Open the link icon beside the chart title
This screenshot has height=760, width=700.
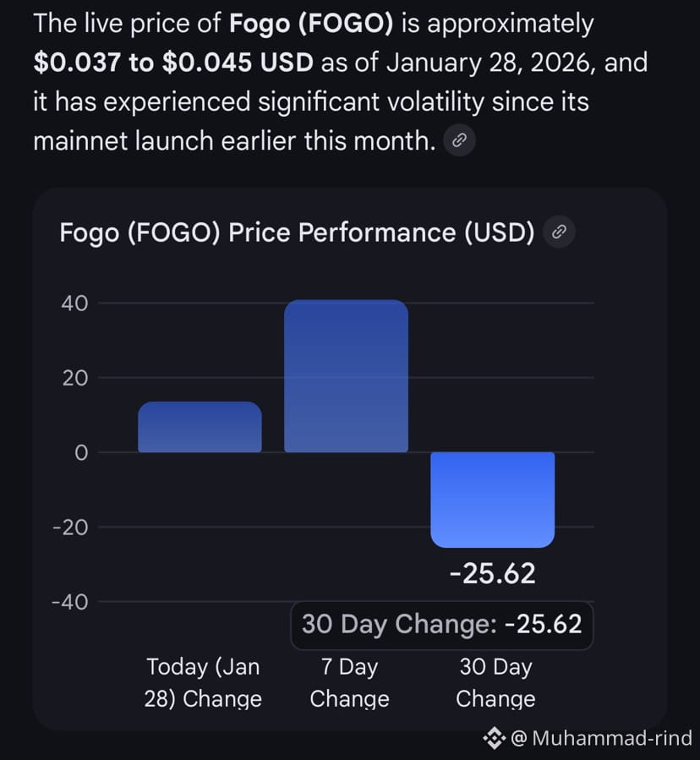click(x=559, y=232)
